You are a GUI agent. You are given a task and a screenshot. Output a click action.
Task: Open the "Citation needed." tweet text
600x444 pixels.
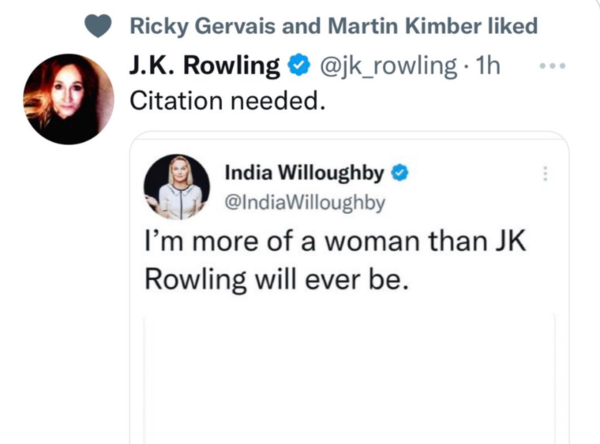[228, 101]
